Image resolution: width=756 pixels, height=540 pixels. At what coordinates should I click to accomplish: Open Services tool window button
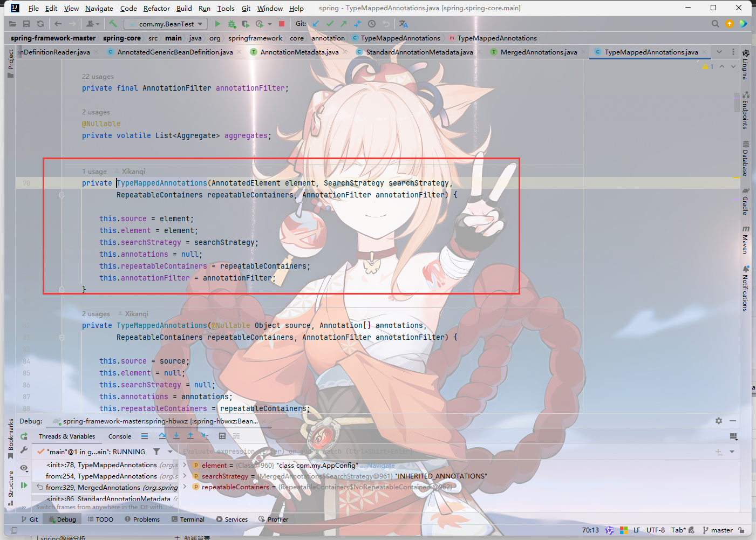[231, 520]
